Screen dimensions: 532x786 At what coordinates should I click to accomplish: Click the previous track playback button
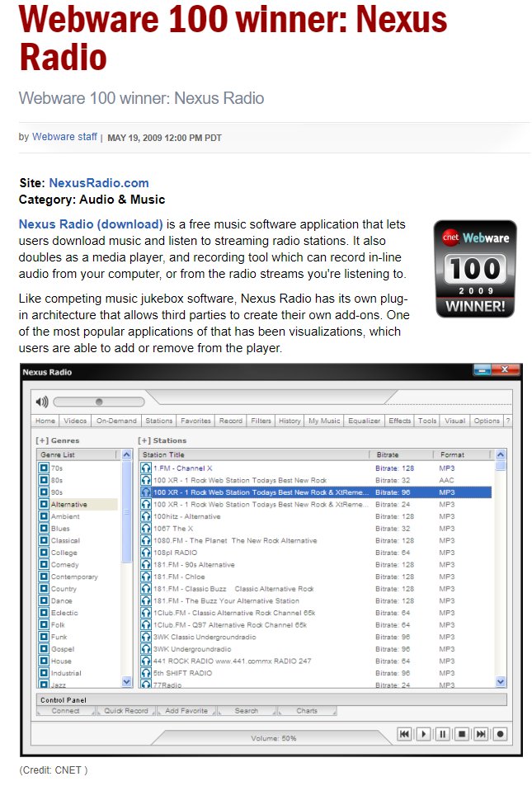pos(404,734)
